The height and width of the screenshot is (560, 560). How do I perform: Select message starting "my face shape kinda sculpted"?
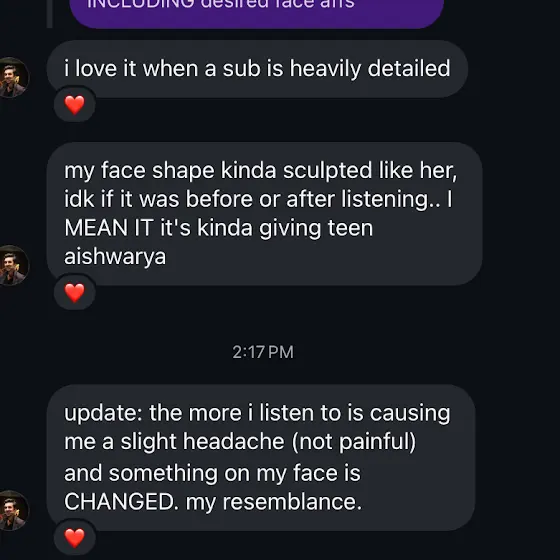[264, 214]
